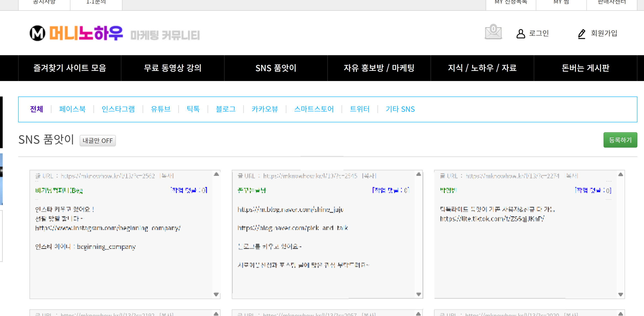
Task: Open the instagram beginning_company link
Action: (x=108, y=228)
